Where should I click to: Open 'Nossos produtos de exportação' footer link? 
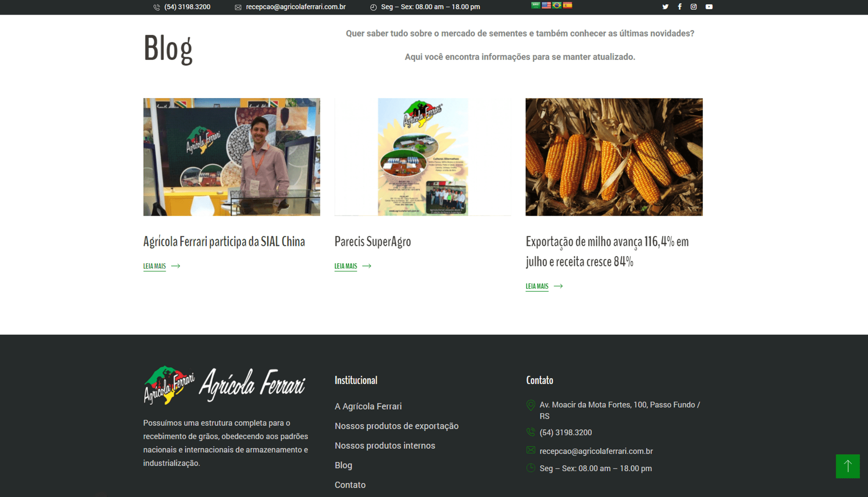[x=397, y=426]
